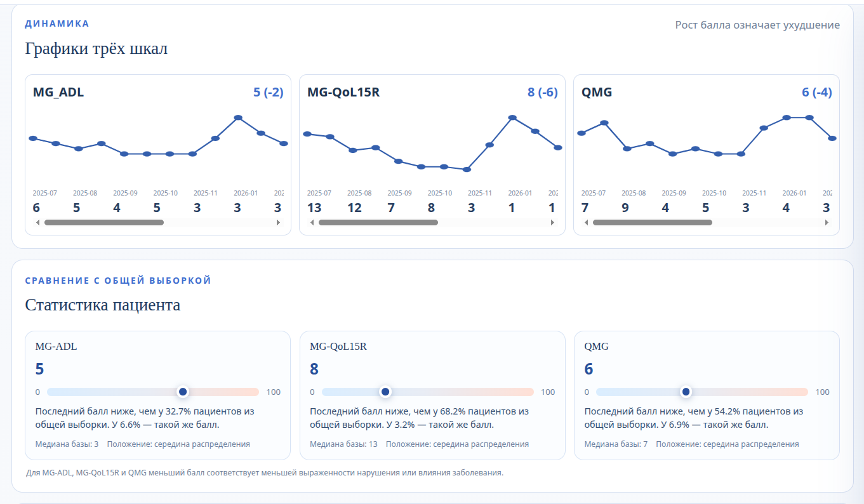The image size is (864, 504).
Task: Click the 32.7% comparison text in MG-ADL card
Action: [145, 418]
